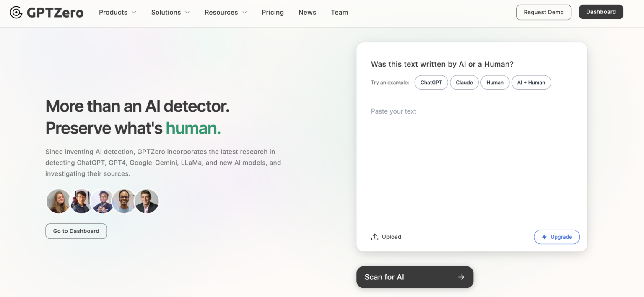This screenshot has height=297, width=644.
Task: Click the arrow icon in Scan for AI
Action: [461, 277]
